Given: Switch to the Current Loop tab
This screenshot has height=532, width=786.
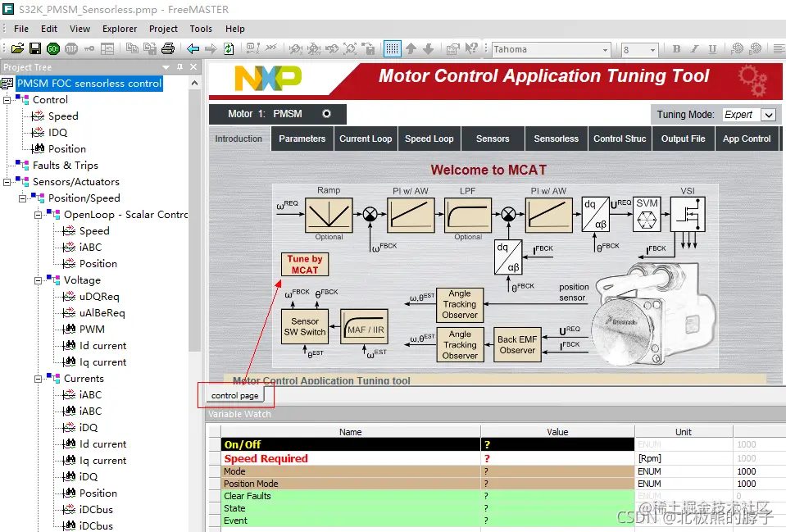Looking at the screenshot, I should click(366, 139).
